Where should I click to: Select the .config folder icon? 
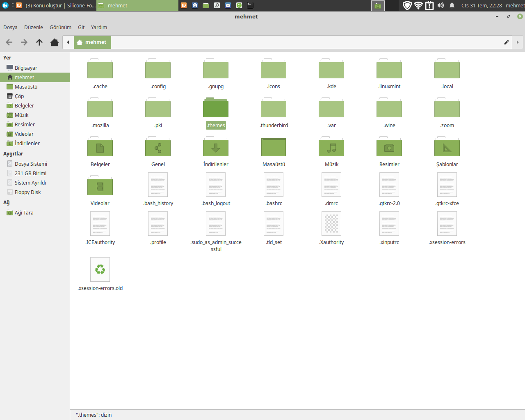(158, 68)
